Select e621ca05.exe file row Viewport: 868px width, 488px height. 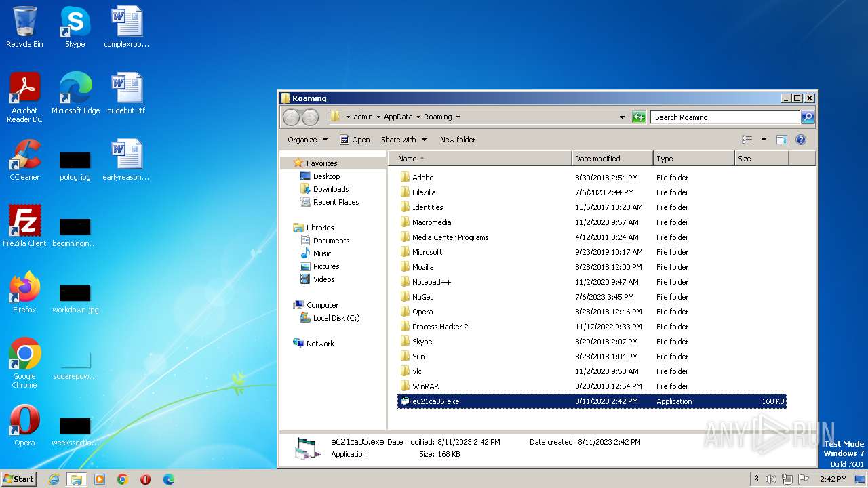point(592,401)
